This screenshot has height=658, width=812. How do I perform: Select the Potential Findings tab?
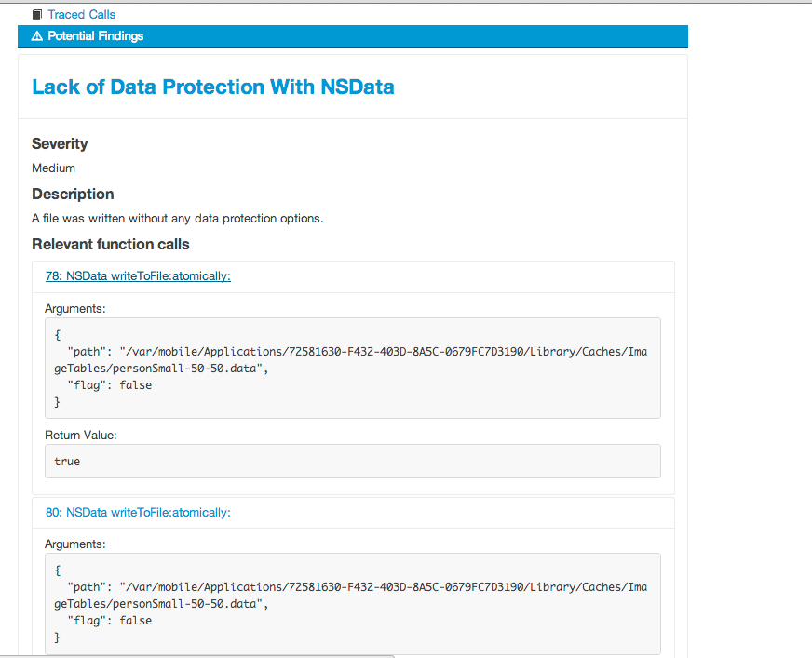click(95, 36)
